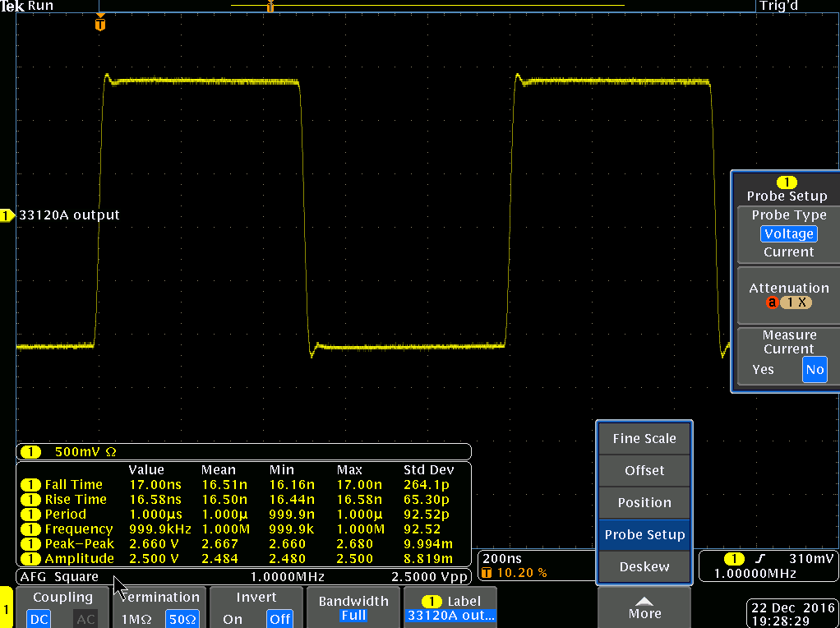
Task: Click the 10.20 % trigger position readout
Action: point(522,573)
